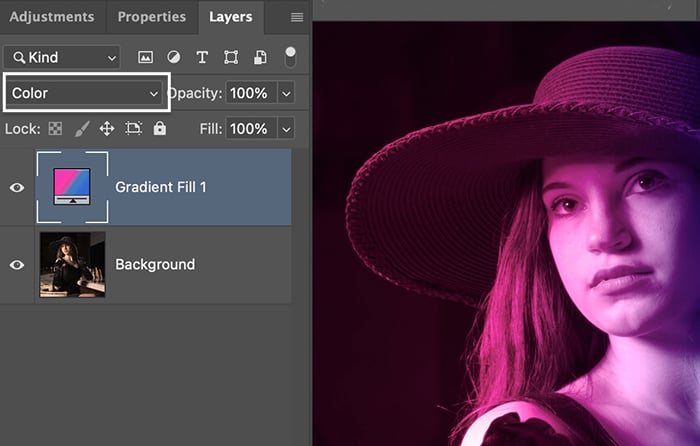Filter layers by smart objects icon
700x446 pixels.
point(260,57)
